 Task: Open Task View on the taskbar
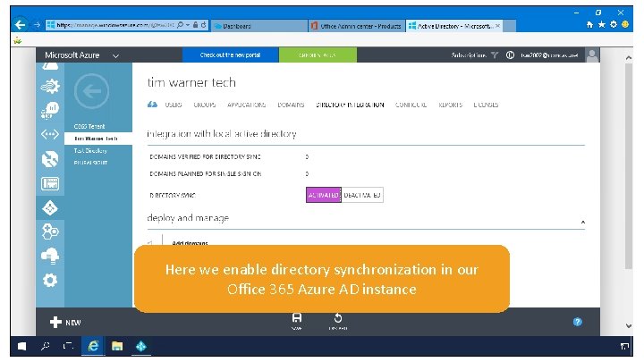pos(68,347)
